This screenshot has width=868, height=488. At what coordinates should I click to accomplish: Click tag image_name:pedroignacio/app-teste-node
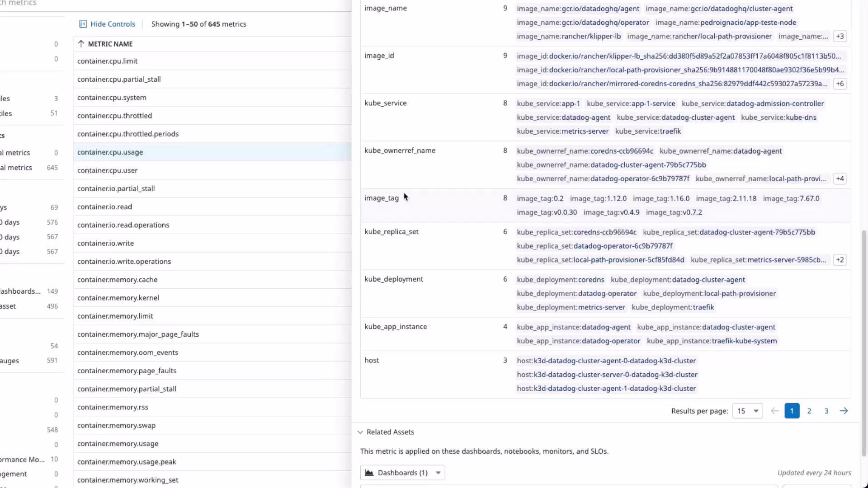click(726, 23)
